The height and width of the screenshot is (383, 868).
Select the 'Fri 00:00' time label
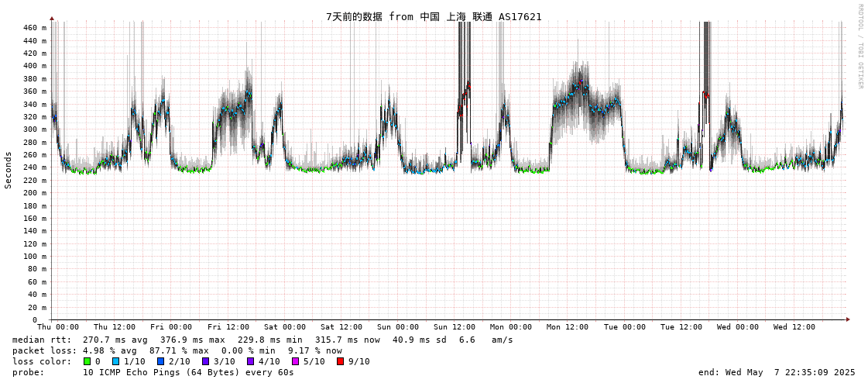[x=171, y=327]
